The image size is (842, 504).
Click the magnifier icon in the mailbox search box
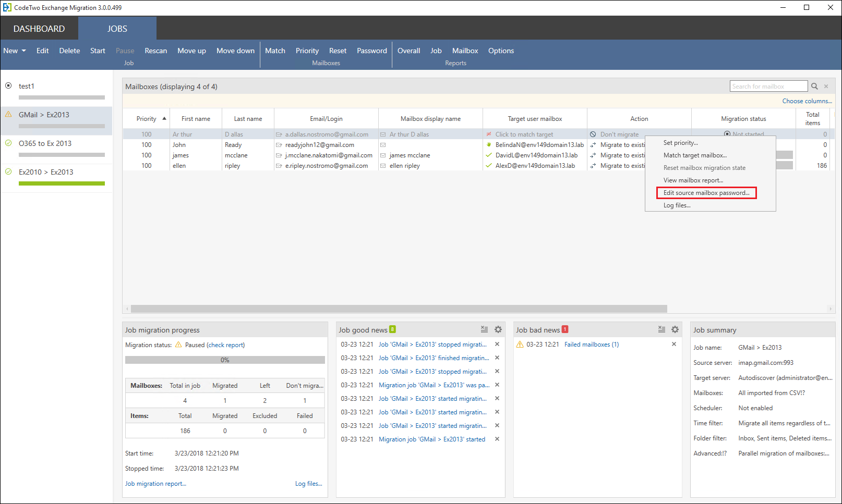814,85
